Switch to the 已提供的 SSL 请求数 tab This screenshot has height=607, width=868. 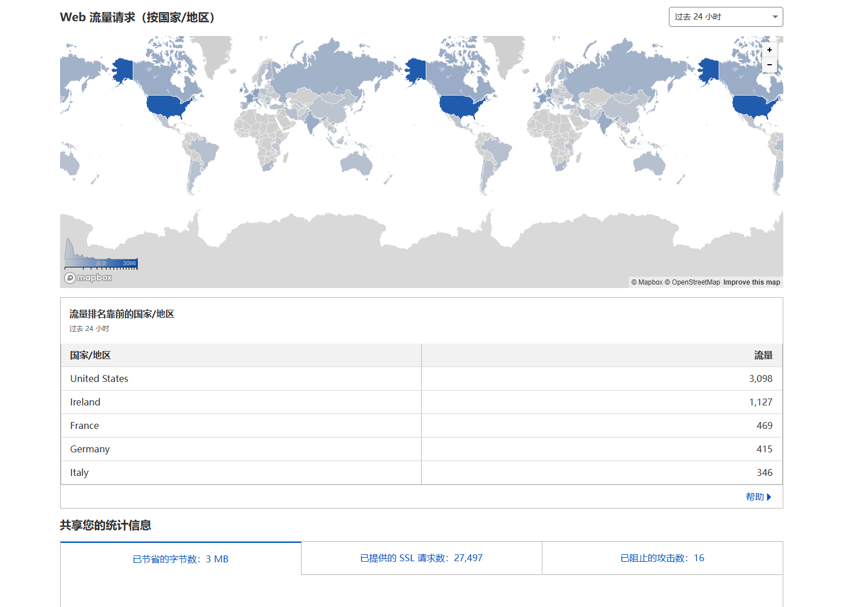pos(421,558)
